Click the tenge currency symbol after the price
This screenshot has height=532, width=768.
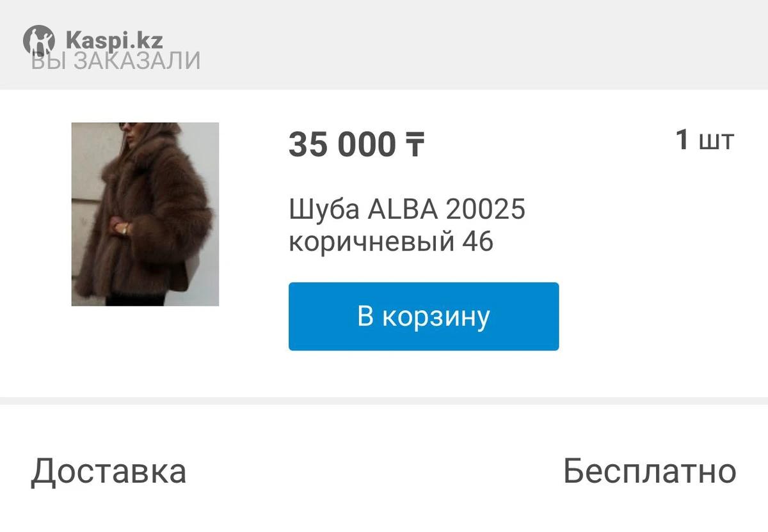[414, 145]
